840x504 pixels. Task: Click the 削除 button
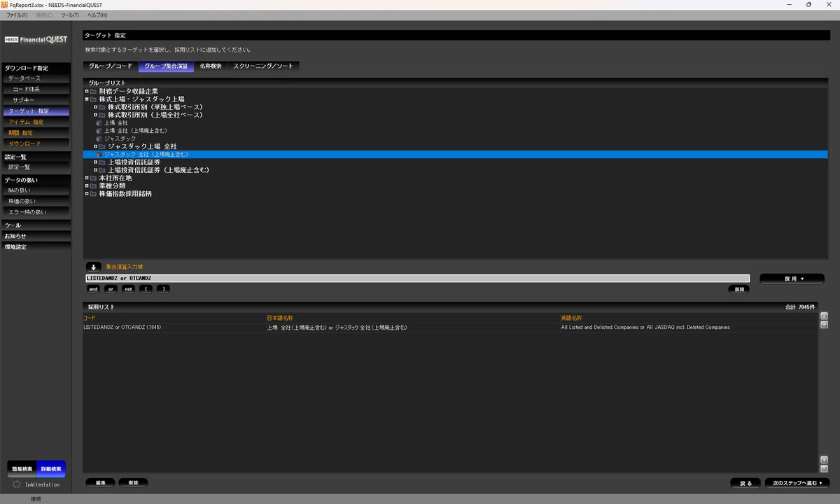click(133, 483)
